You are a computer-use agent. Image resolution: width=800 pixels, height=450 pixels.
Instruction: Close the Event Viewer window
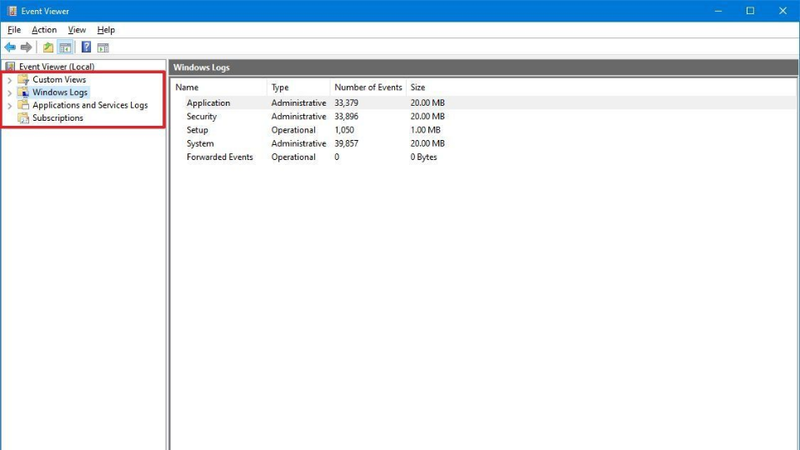coord(783,11)
